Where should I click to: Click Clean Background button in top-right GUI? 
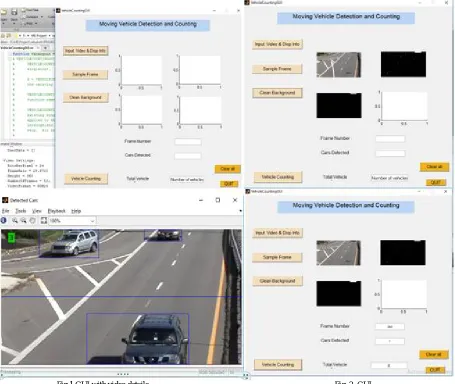click(x=277, y=93)
